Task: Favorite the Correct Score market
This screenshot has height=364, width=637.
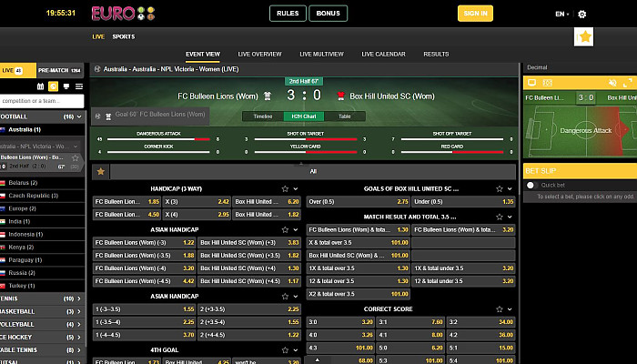Action: [500, 309]
